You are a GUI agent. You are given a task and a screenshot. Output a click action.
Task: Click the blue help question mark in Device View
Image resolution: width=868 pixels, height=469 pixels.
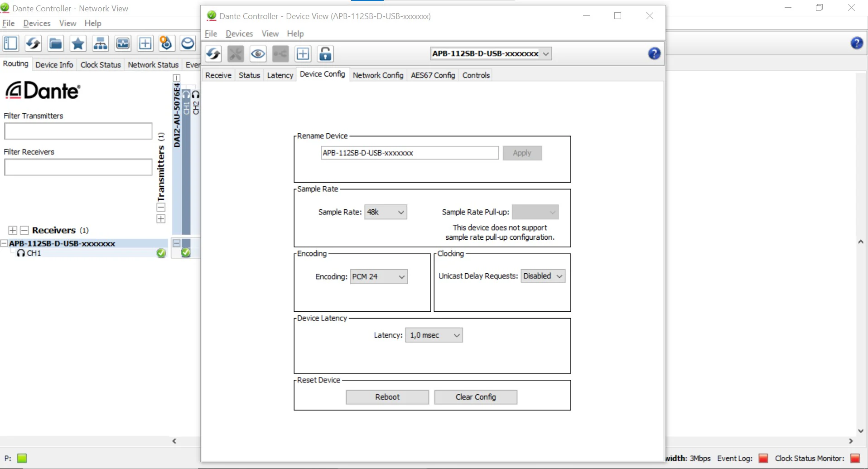click(654, 53)
